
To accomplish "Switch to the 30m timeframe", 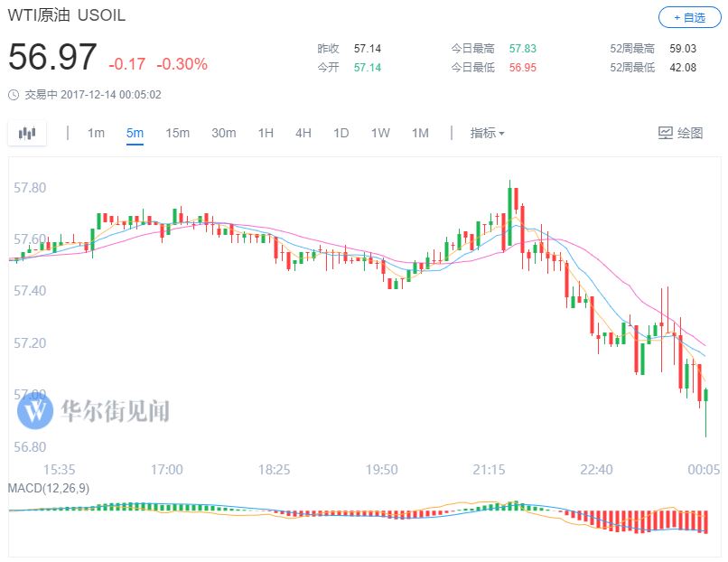I will click(x=224, y=134).
